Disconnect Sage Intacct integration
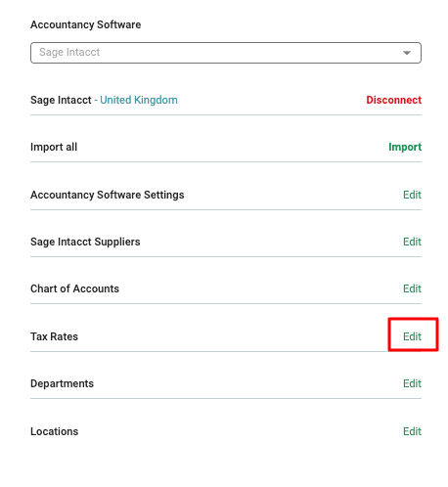 tap(393, 100)
